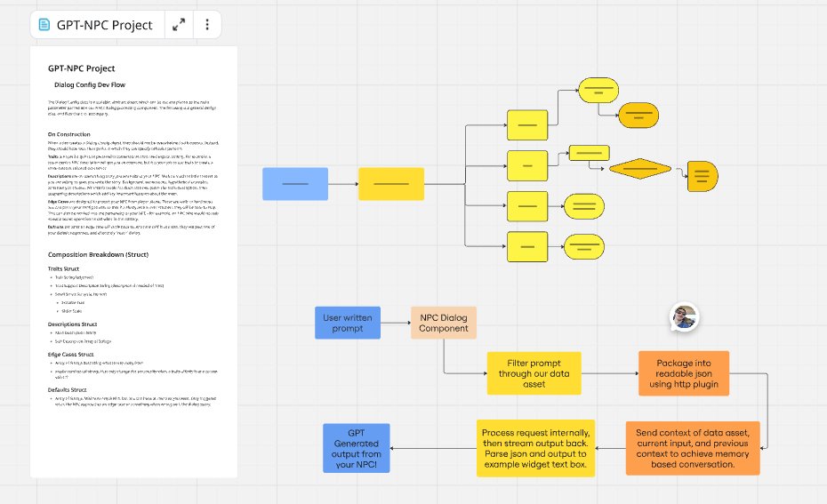Click the Defaults Struct heading
This screenshot has height=504, width=827.
(67, 389)
